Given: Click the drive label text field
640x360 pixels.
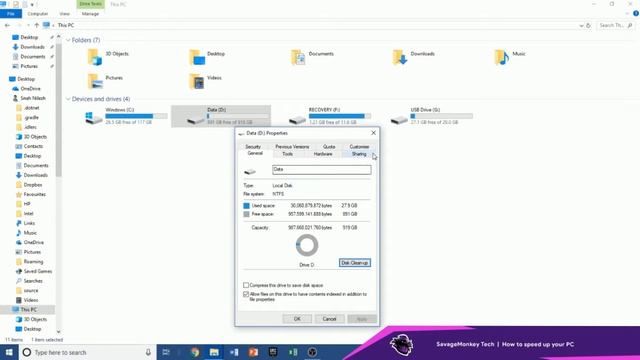Looking at the screenshot, I should 322,169.
